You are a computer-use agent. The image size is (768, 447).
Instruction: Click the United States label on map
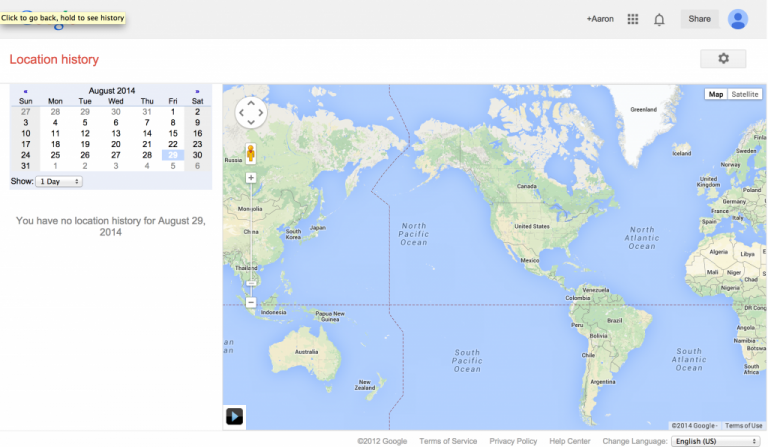tap(532, 227)
